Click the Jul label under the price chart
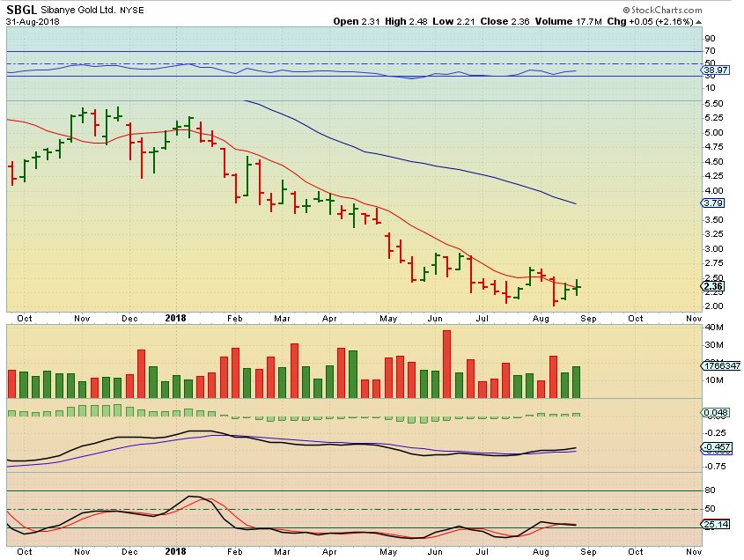 [x=482, y=318]
